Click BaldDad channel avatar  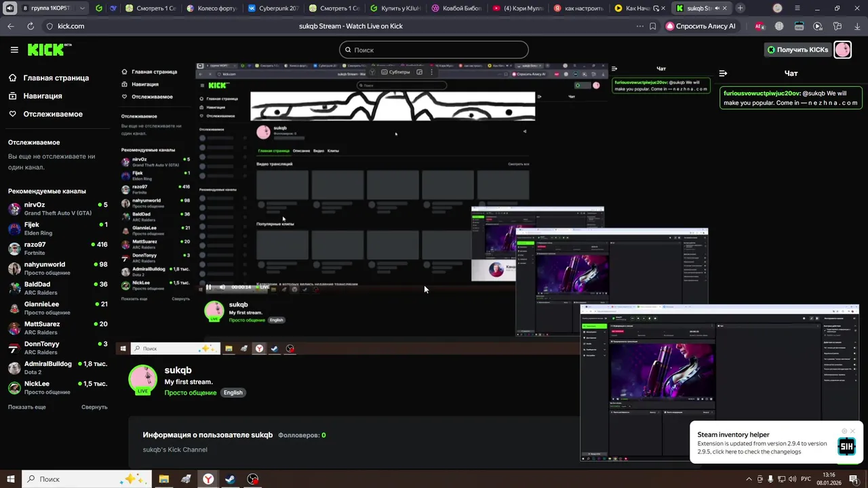coord(14,288)
